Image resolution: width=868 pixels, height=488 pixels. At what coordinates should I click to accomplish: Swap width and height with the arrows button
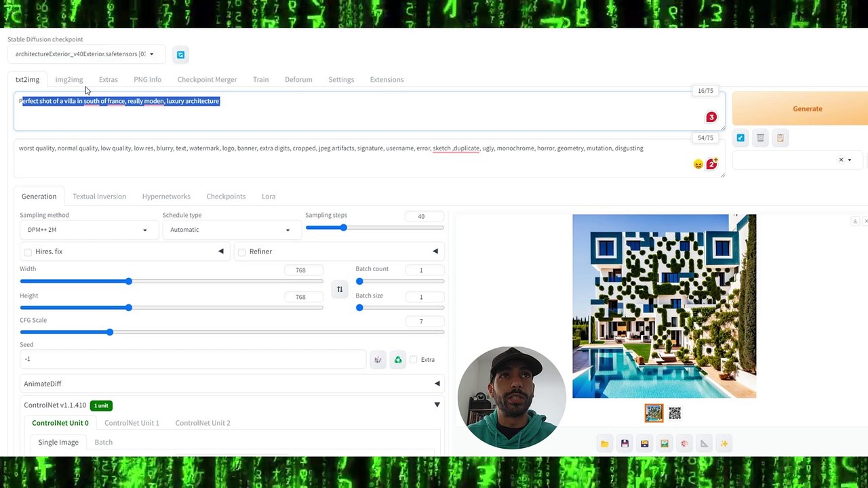point(340,289)
